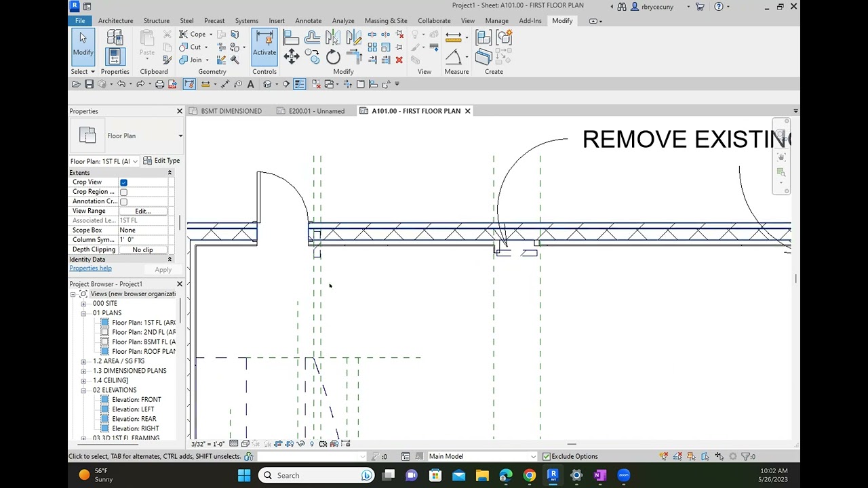This screenshot has height=488, width=868.
Task: Collapse the 02 ELEVATIONS tree node
Action: tap(83, 390)
